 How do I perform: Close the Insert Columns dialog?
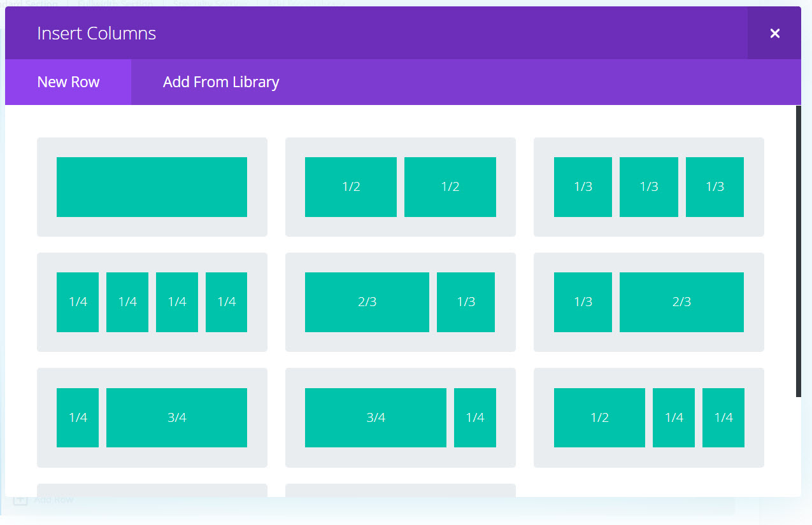(x=774, y=33)
